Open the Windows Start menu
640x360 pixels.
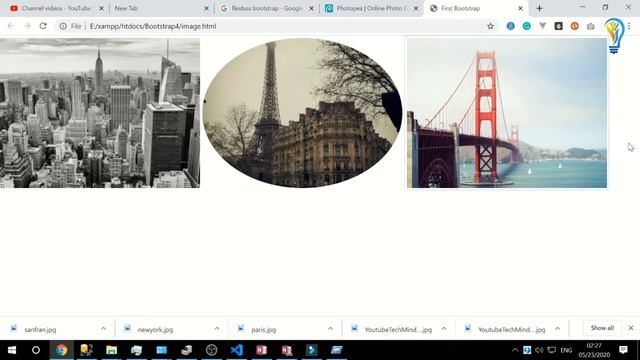tap(12, 350)
